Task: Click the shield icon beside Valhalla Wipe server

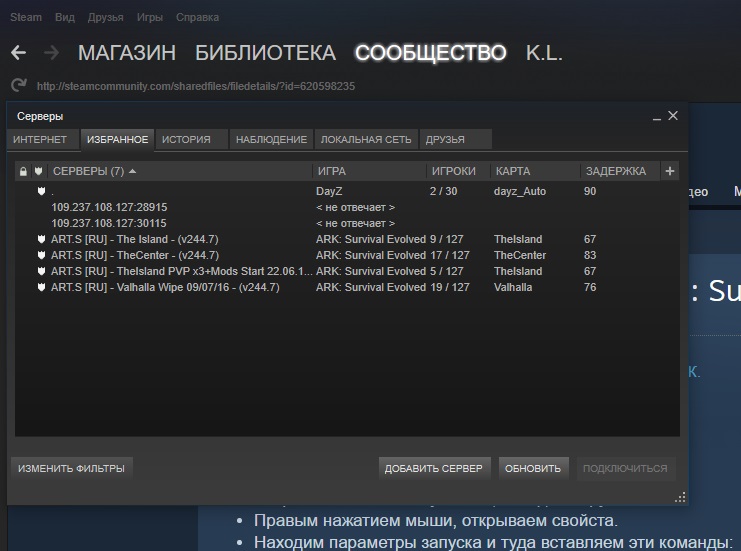Action: [41, 287]
